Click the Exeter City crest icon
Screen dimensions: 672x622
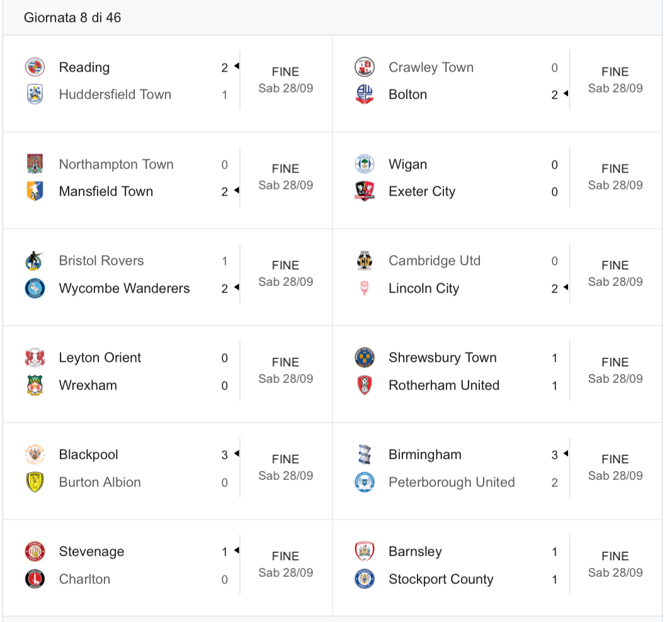(x=365, y=191)
